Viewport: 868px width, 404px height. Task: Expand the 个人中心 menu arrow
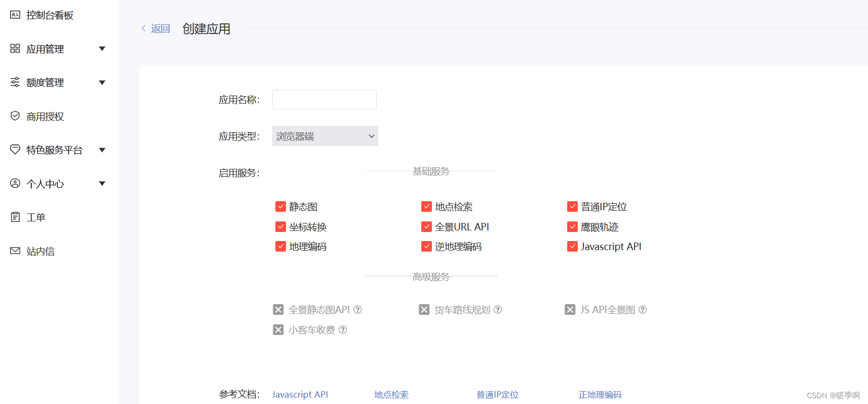pos(102,184)
